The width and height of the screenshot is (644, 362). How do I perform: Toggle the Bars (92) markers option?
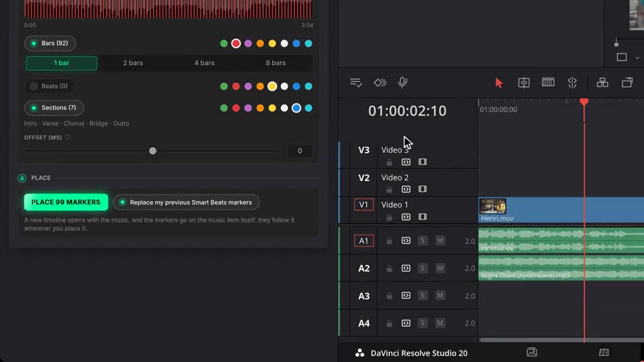coord(50,43)
